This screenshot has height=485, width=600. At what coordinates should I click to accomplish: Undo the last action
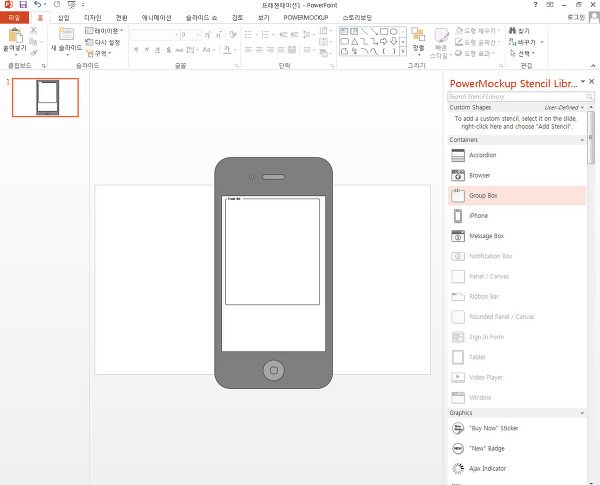tap(37, 5)
